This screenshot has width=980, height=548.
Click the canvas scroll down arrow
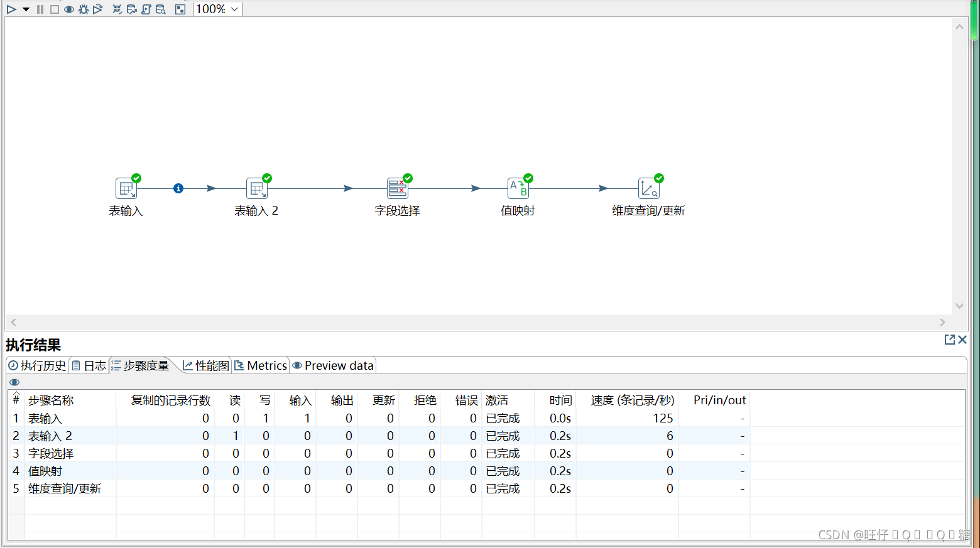[959, 306]
